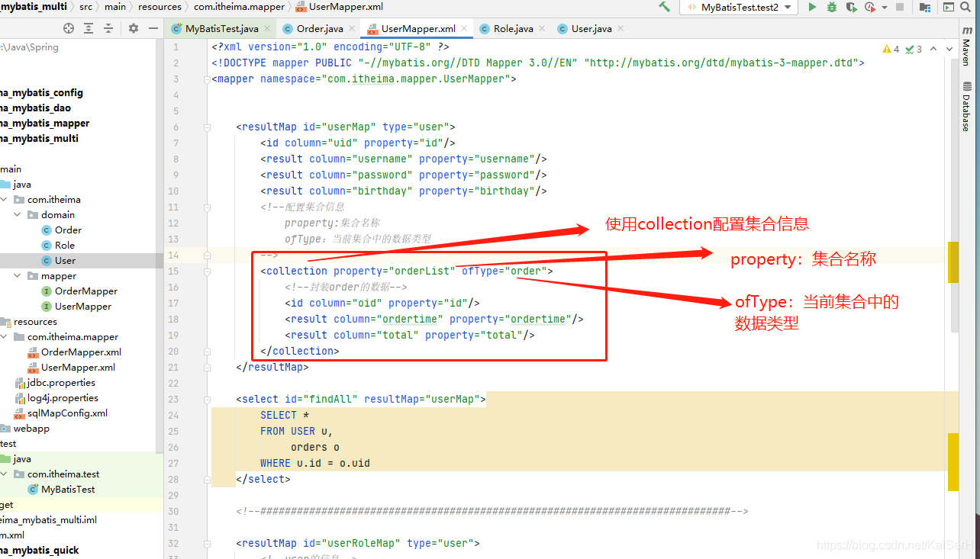Collapse the mapper folder in the tree
Viewport: 980px width, 559px height.
pyautogui.click(x=17, y=275)
